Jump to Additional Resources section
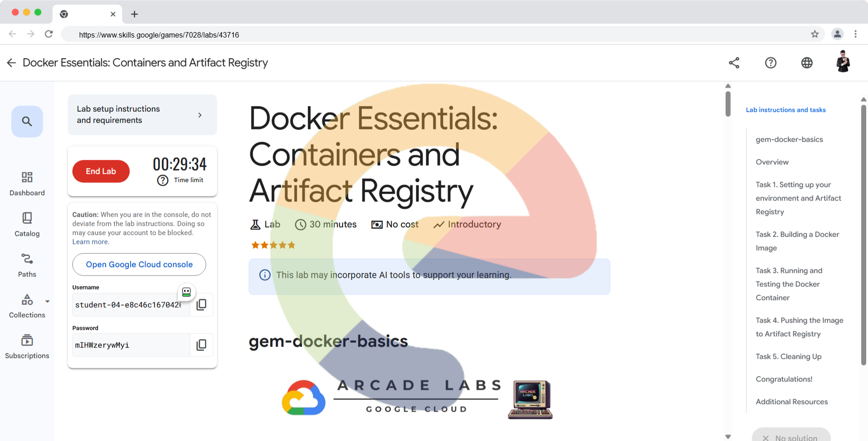The height and width of the screenshot is (441, 868). (x=792, y=402)
